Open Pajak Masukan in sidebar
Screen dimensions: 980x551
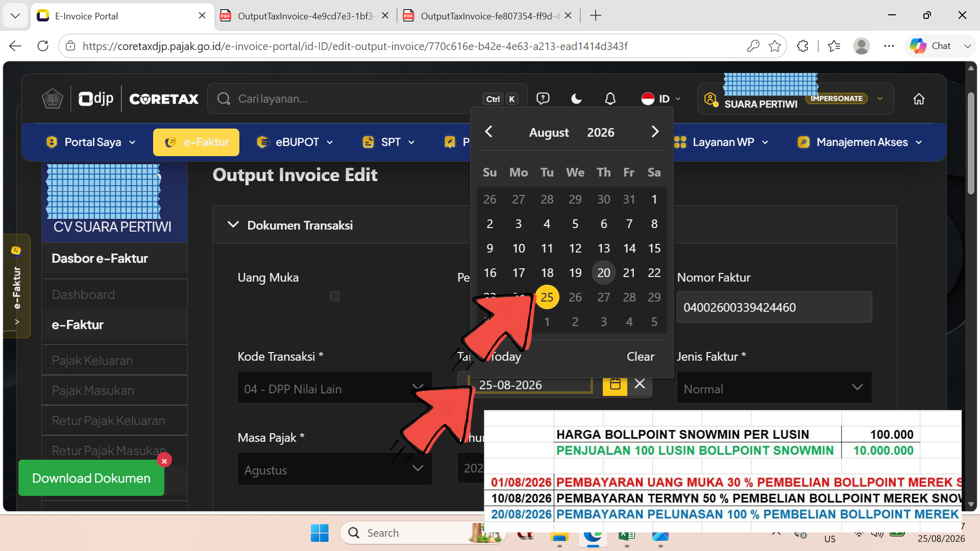(x=114, y=390)
